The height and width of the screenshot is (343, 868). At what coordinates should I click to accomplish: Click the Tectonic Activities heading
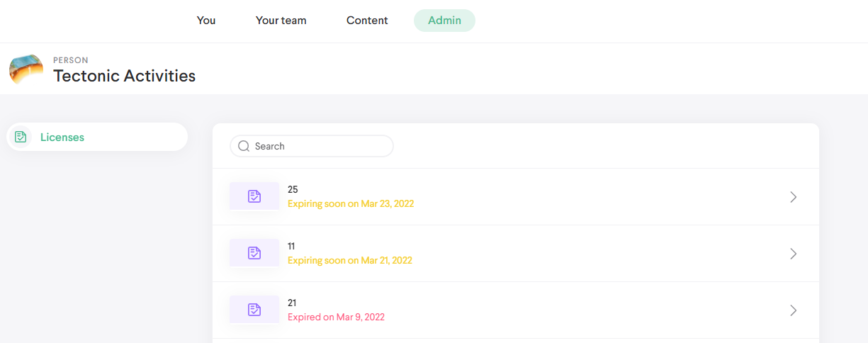click(x=125, y=76)
